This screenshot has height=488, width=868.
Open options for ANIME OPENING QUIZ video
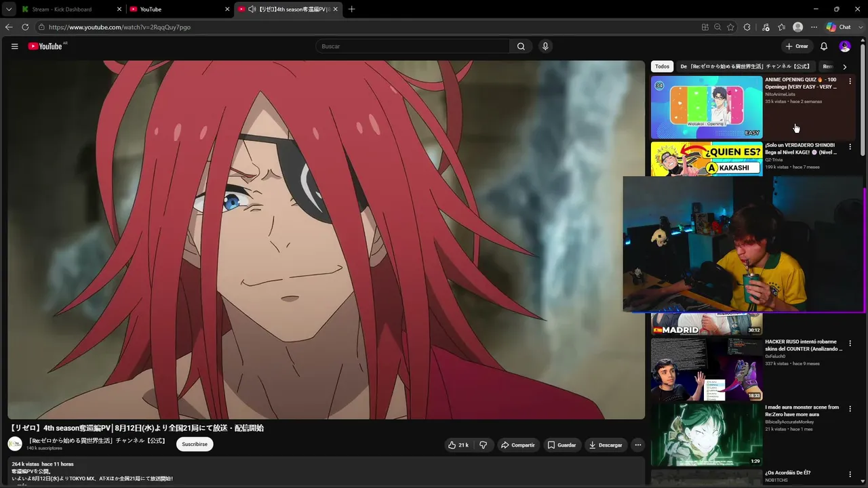point(850,81)
